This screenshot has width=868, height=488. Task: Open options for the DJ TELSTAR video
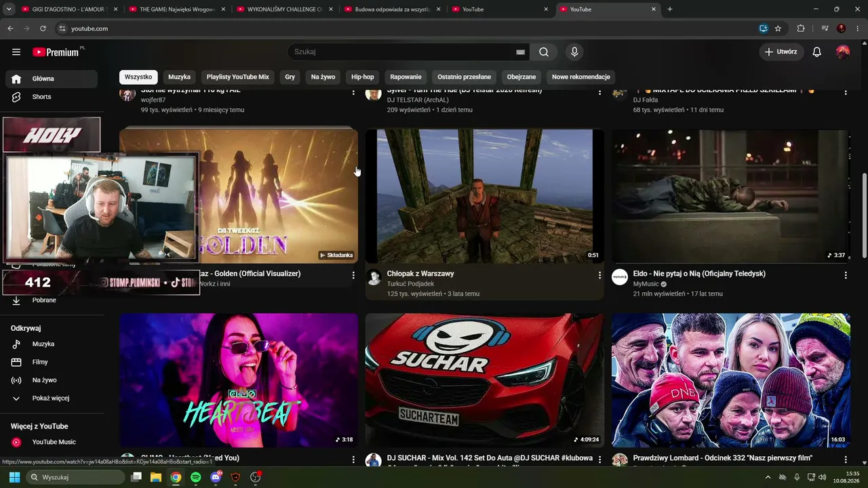pyautogui.click(x=599, y=91)
